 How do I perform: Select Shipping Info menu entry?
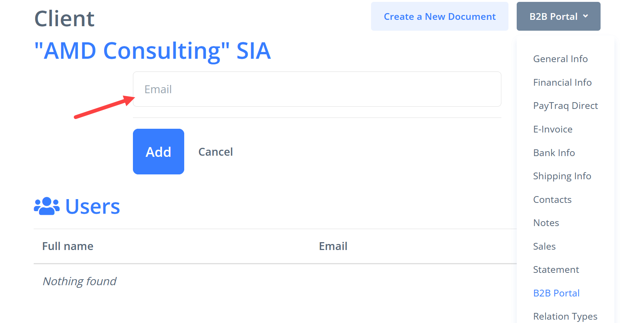click(562, 176)
